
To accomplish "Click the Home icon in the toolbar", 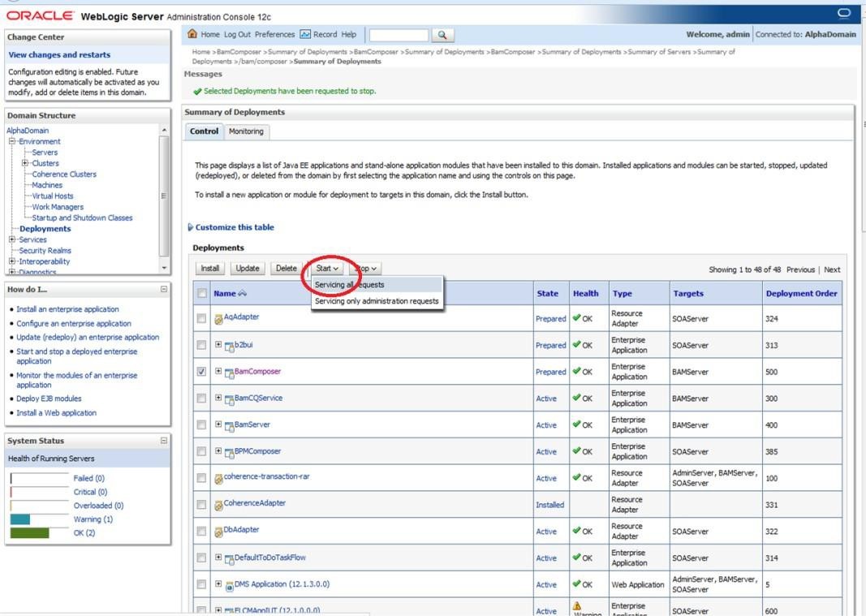I will (x=192, y=35).
